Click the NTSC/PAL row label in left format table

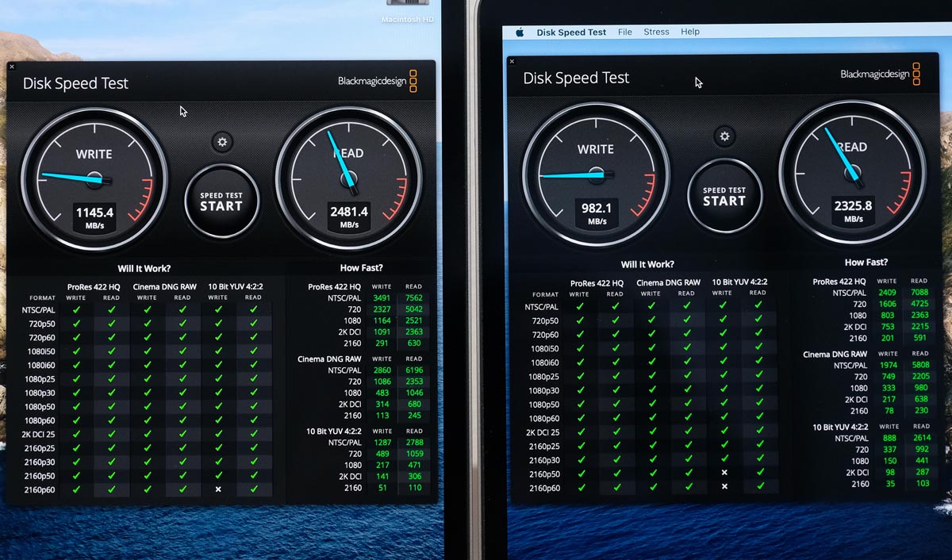(x=39, y=310)
